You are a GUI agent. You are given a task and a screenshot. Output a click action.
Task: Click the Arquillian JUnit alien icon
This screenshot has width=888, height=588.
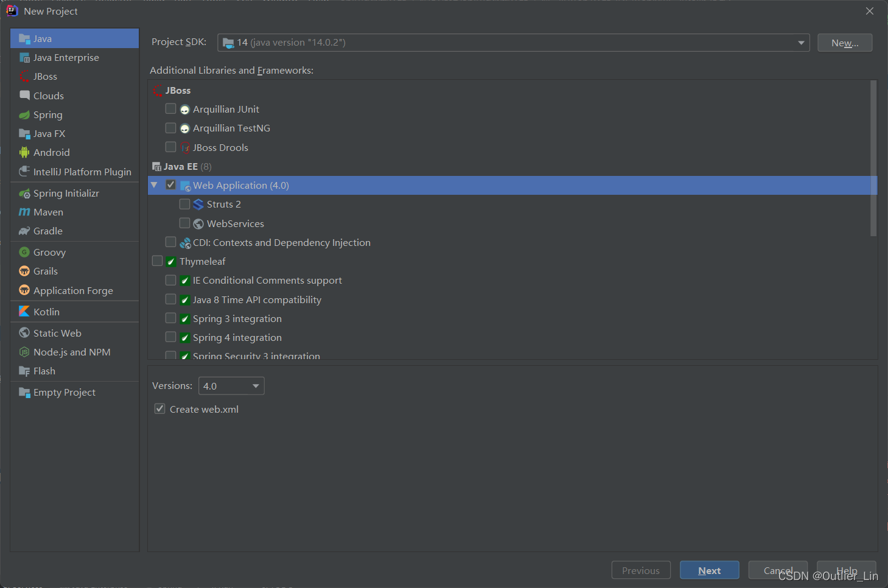pyautogui.click(x=185, y=110)
